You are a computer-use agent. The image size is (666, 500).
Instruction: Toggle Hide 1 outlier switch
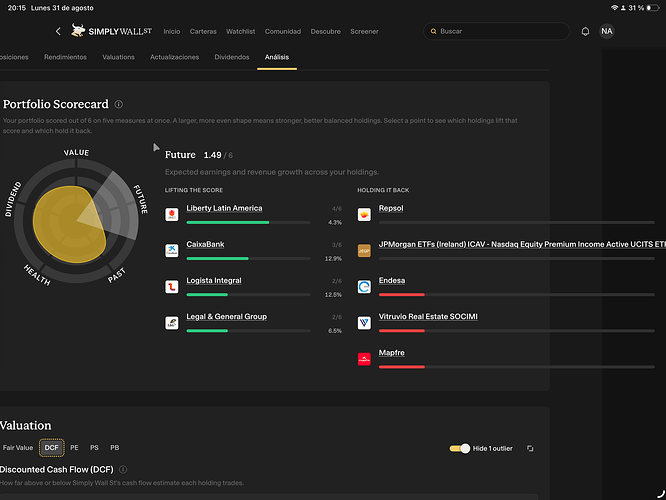[460, 448]
